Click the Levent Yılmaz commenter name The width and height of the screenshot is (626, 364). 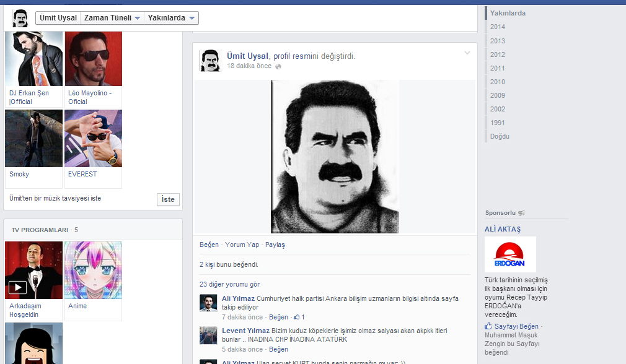click(x=245, y=331)
